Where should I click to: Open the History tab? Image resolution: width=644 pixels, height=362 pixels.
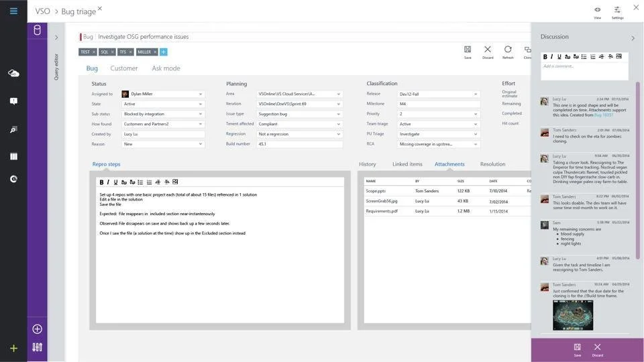point(367,164)
